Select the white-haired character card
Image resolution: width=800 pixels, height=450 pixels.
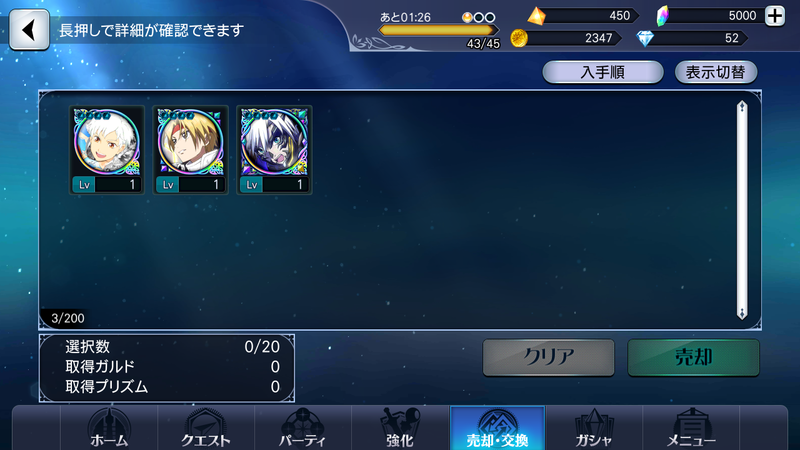click(x=107, y=150)
